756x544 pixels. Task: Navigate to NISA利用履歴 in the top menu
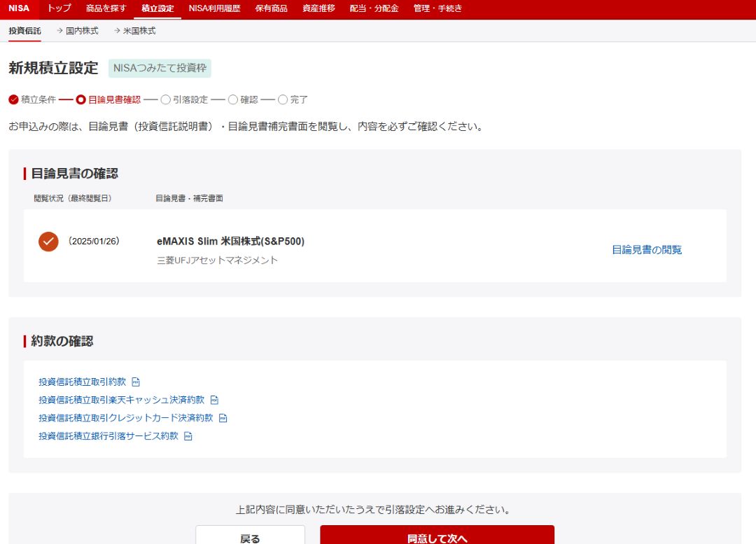[x=213, y=8]
